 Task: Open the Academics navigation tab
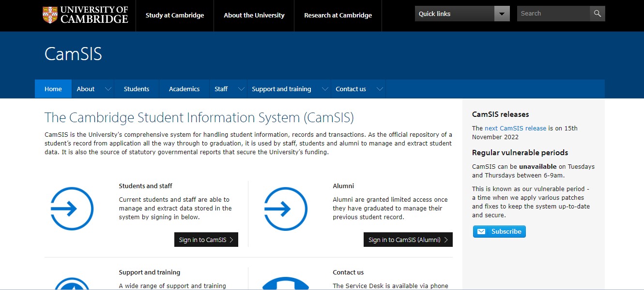point(184,89)
